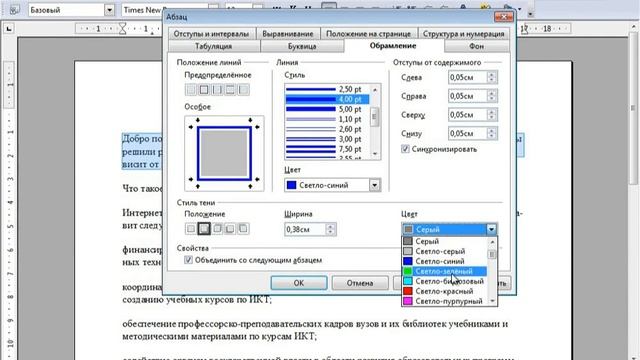Switch to the Фон tab
Image resolution: width=640 pixels, height=360 pixels.
476,46
